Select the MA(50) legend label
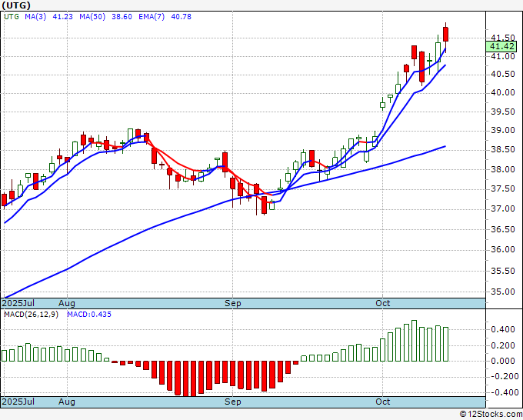523x420 pixels. pos(92,17)
